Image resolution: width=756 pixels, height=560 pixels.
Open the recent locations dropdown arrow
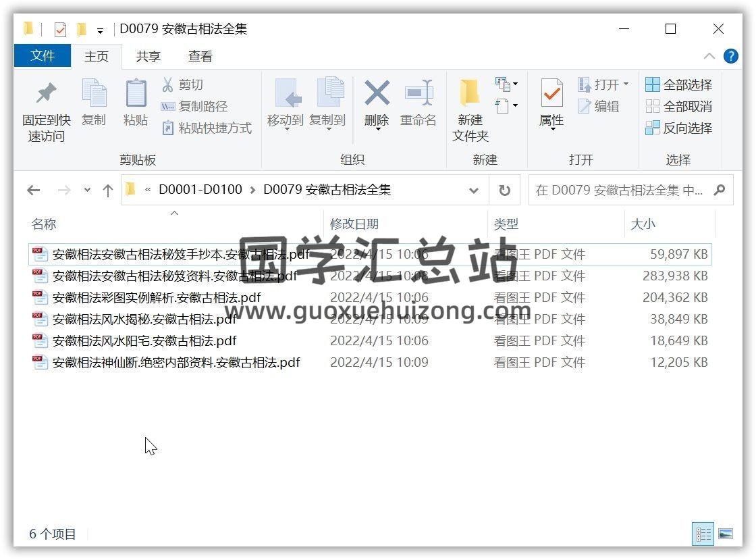pyautogui.click(x=87, y=190)
